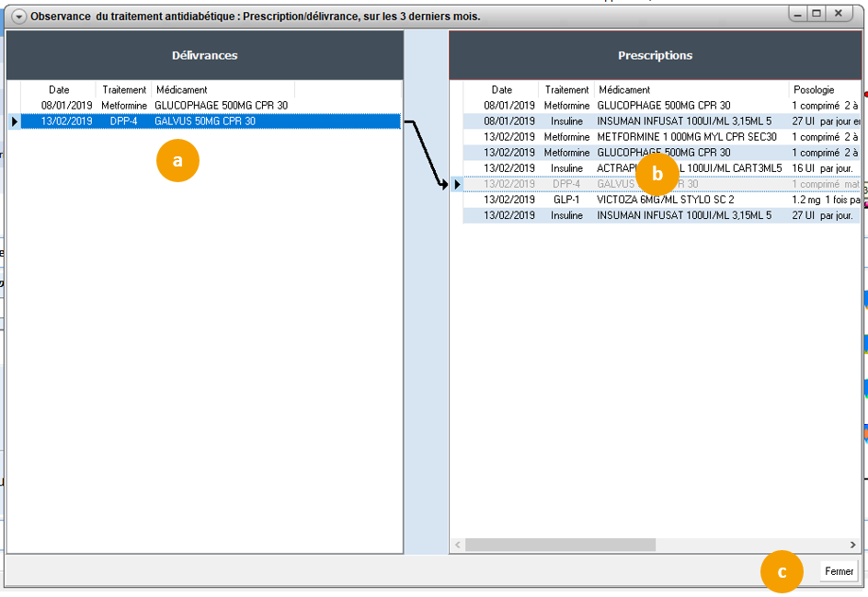Click the Fermer button
This screenshot has width=868, height=597.
[839, 571]
